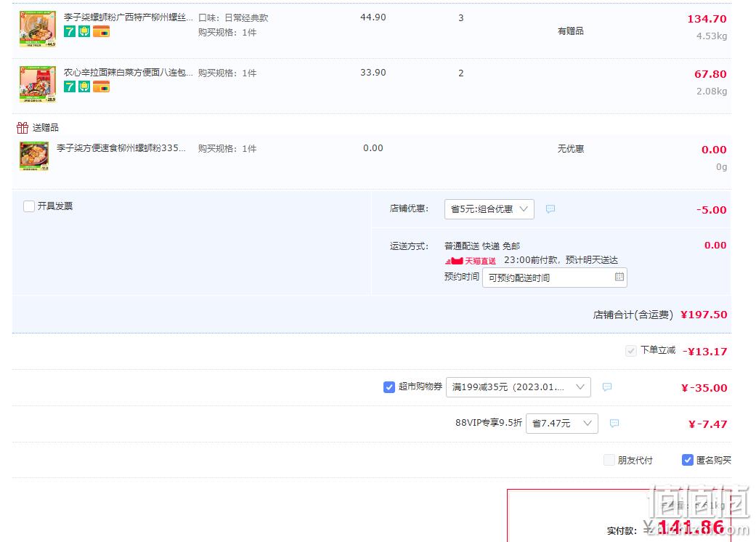
Task: Expand the 省7.47元 VIP discount dropdown
Action: pyautogui.click(x=562, y=423)
